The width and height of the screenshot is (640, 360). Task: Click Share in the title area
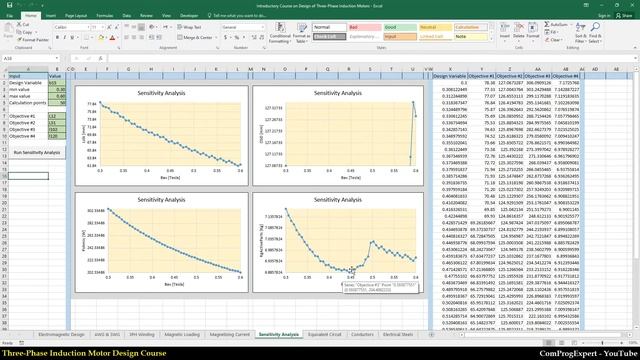pyautogui.click(x=624, y=16)
